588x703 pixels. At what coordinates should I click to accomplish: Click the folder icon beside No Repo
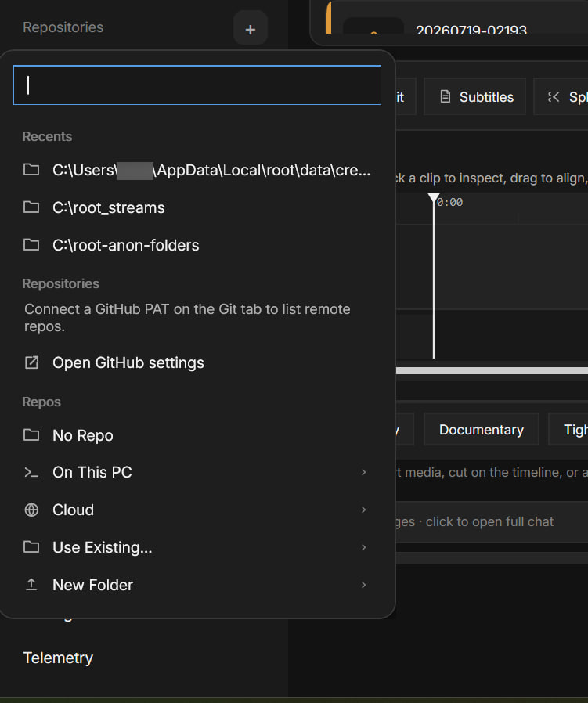pyautogui.click(x=31, y=435)
